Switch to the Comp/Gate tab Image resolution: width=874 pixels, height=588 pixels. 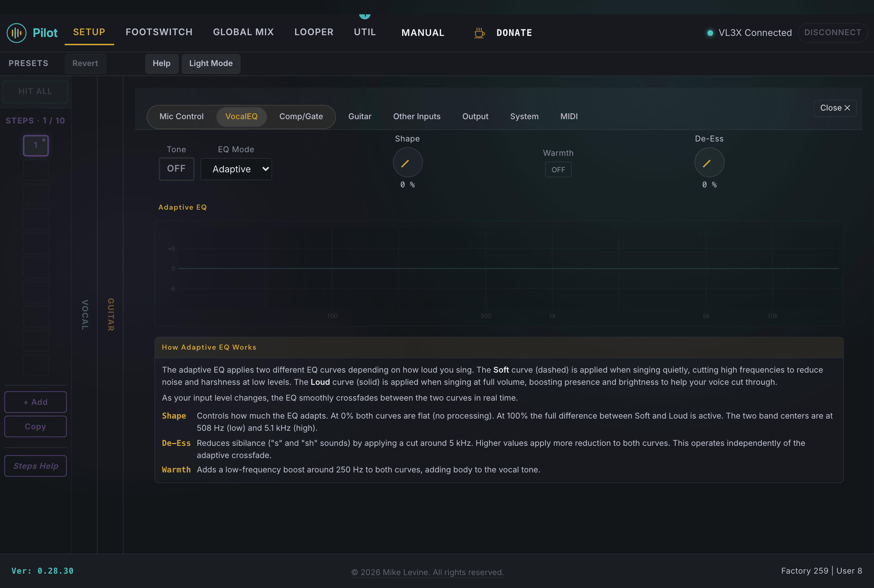coord(301,117)
